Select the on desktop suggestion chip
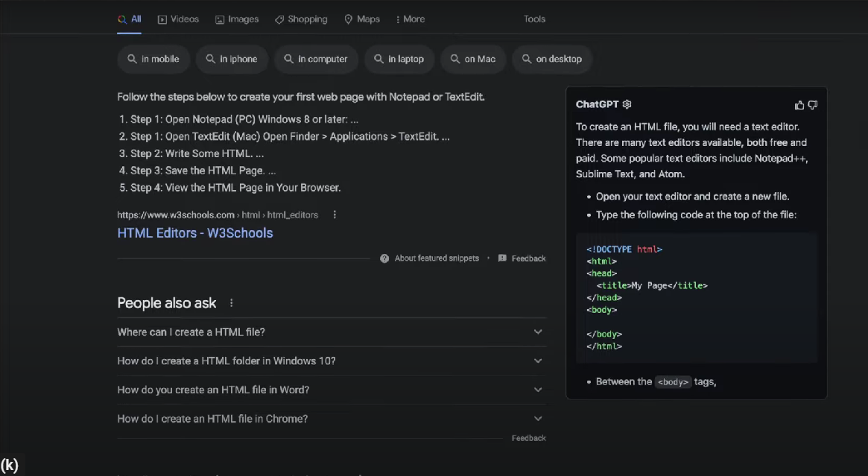 (552, 59)
